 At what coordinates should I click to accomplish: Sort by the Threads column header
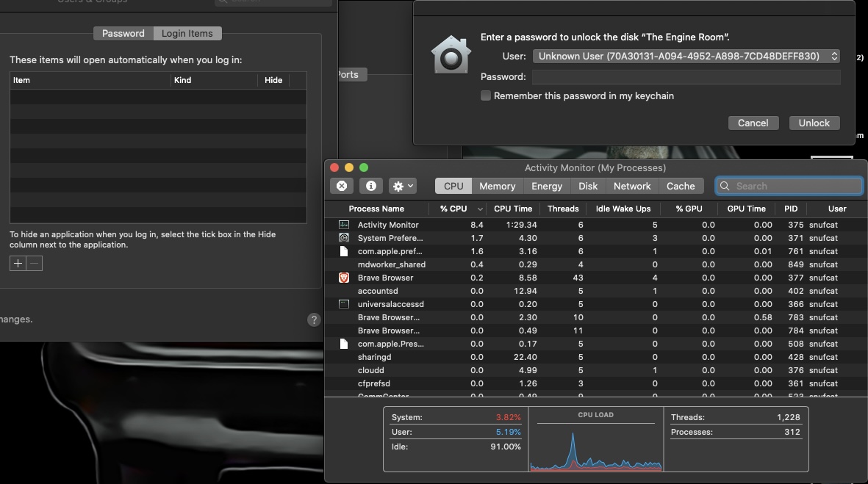pos(563,209)
